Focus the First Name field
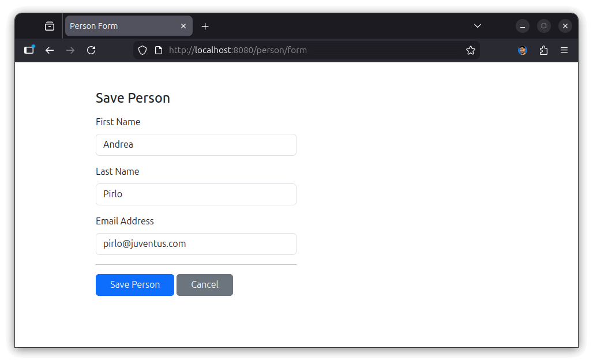The image size is (593, 364). (196, 145)
